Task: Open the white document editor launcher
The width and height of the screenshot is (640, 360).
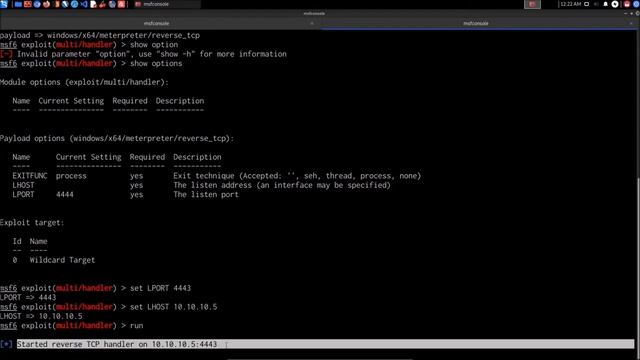Action: 93,4
